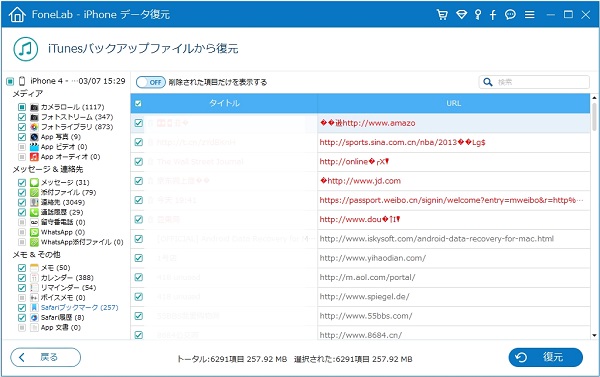This screenshot has width=600, height=377.
Task: Select the passport.weibo.cn signin URL row
Action: pos(360,200)
